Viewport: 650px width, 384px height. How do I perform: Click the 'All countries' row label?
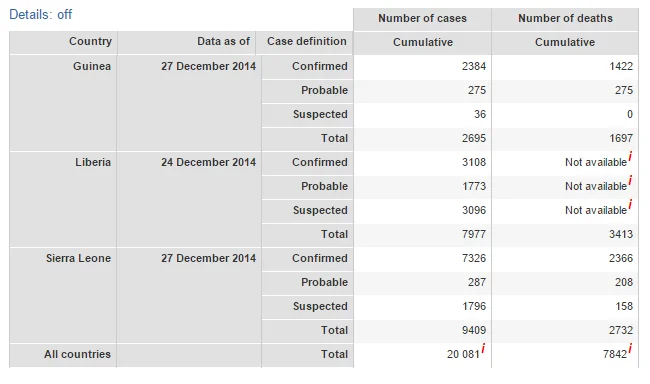[x=78, y=355]
